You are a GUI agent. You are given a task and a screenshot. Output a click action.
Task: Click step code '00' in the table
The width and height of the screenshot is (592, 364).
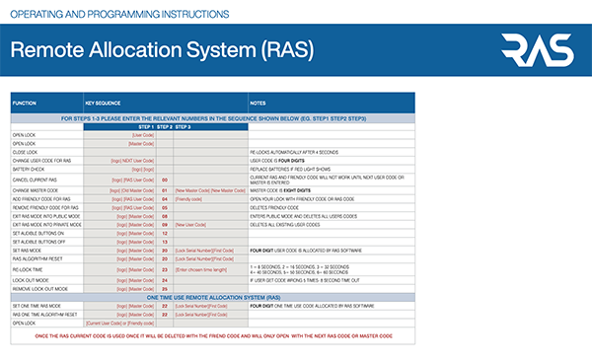point(165,181)
